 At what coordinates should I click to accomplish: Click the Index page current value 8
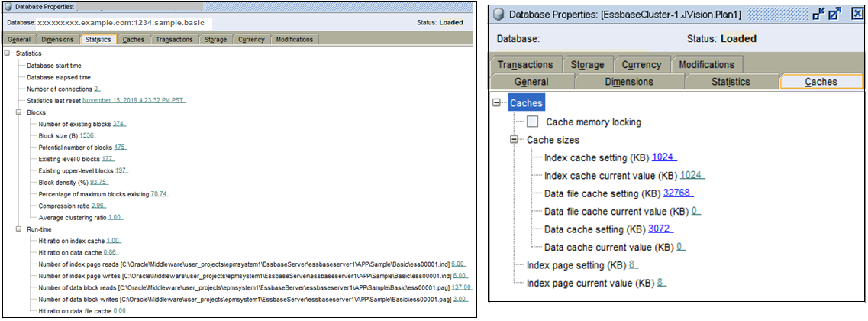click(x=661, y=284)
